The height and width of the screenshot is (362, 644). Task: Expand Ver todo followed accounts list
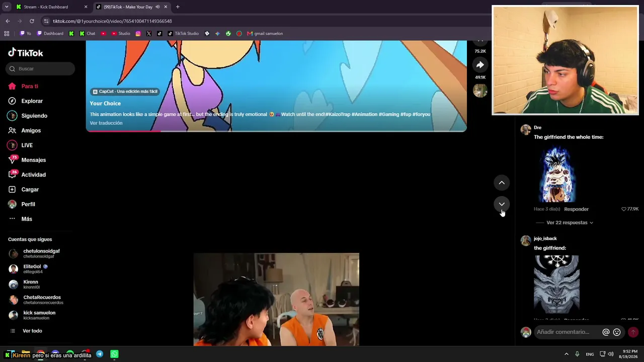pos(26,331)
